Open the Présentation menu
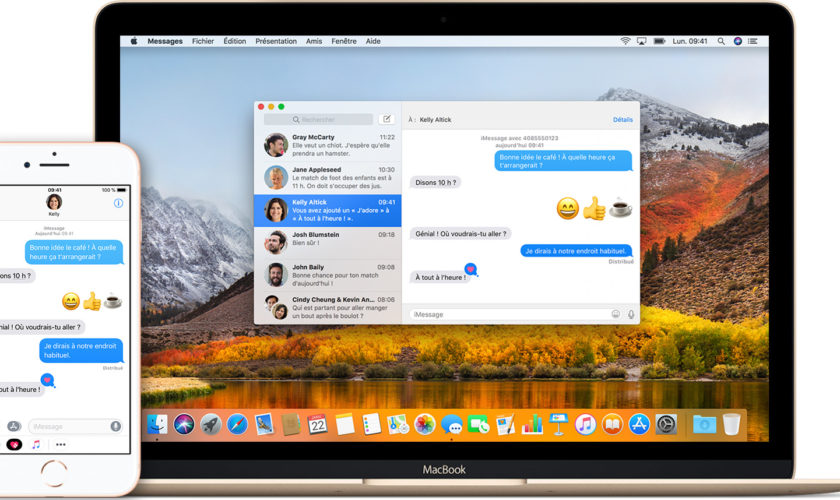This screenshot has width=840, height=500. pos(276,41)
